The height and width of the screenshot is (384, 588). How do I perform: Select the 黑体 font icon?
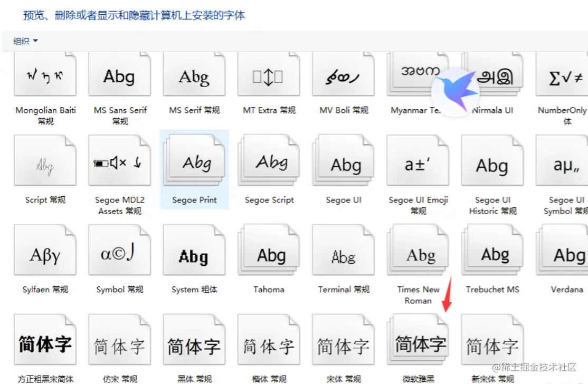[194, 339]
